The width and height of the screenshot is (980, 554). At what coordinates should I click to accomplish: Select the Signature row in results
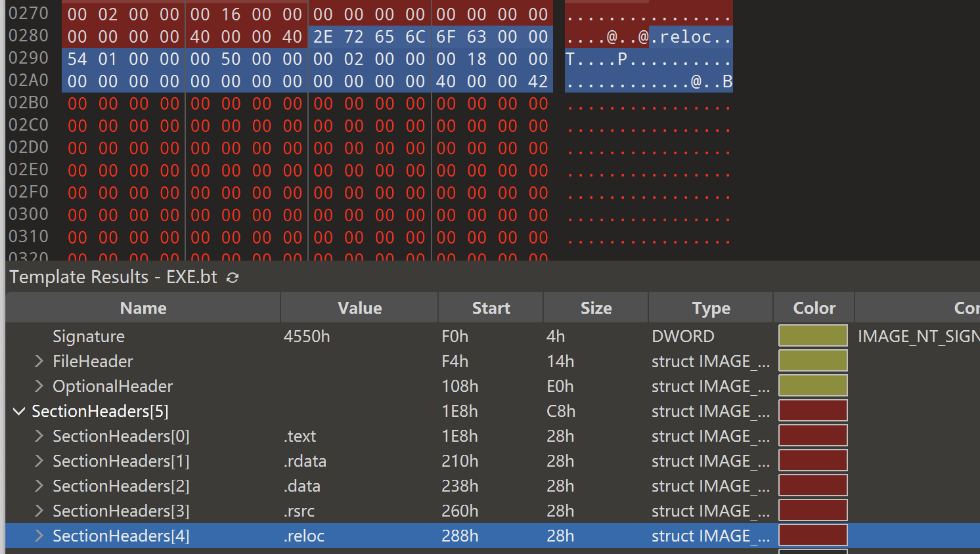click(x=493, y=336)
